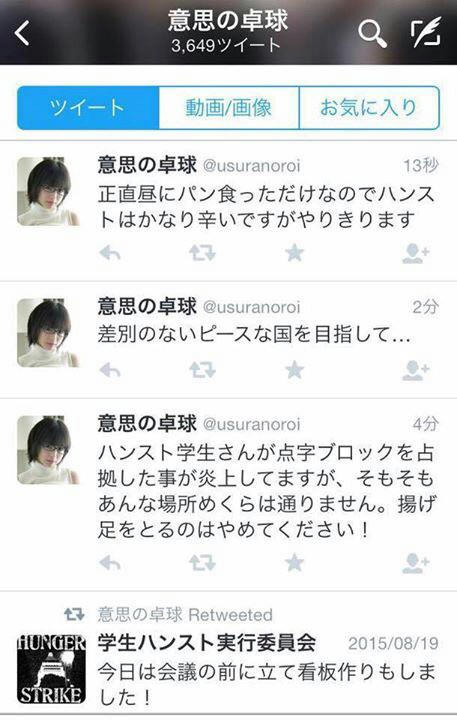
Task: Favorite the 2分 tweet with star icon
Action: (x=294, y=370)
